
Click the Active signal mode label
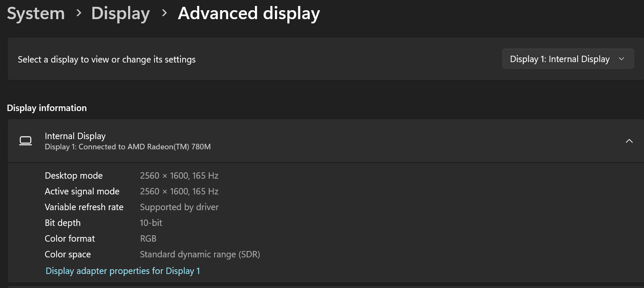[x=82, y=191]
